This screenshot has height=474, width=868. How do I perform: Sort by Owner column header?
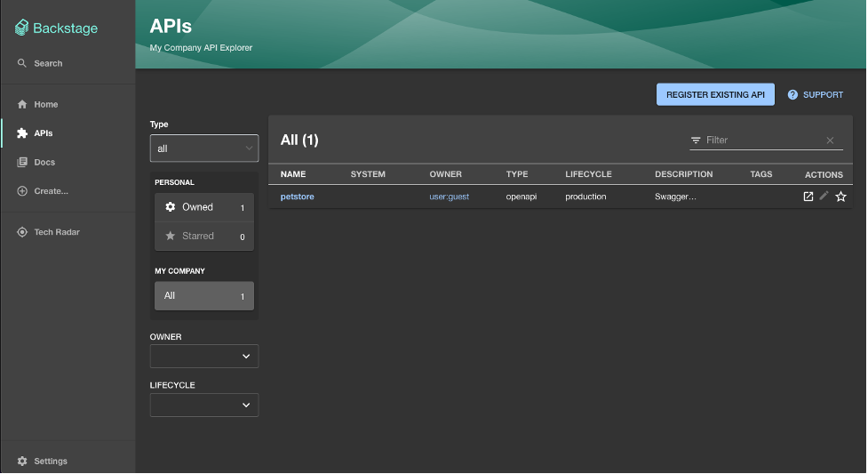pos(446,174)
